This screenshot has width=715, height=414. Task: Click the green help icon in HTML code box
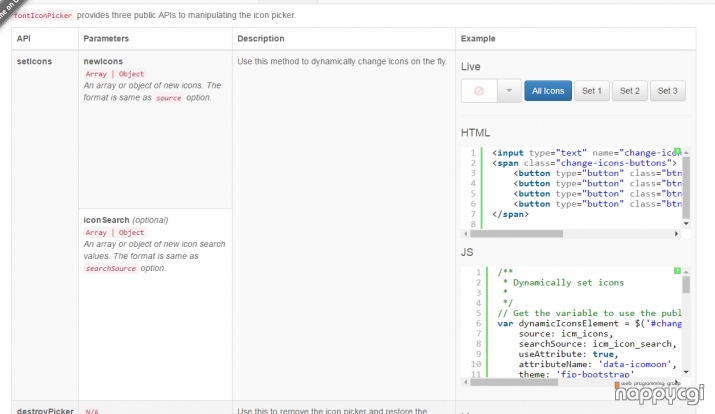678,151
